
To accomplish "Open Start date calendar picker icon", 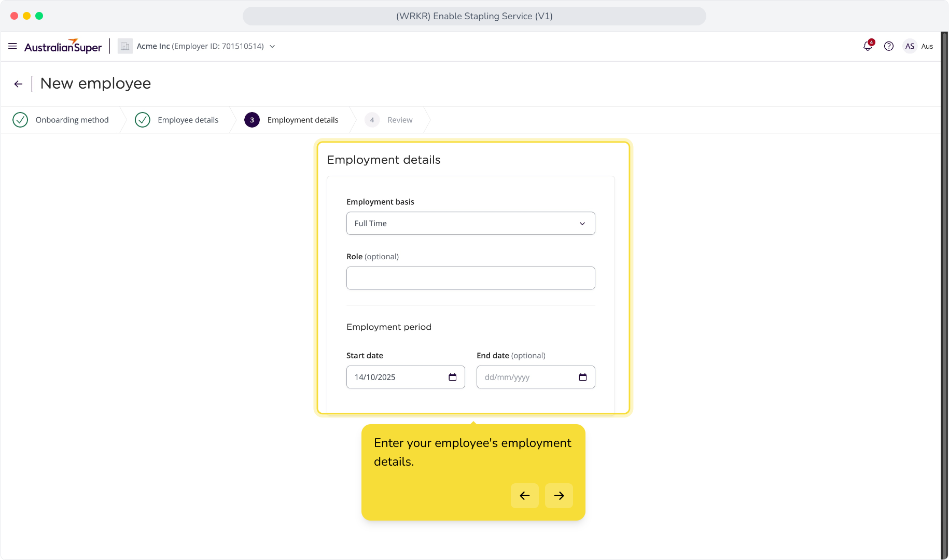I will [452, 377].
